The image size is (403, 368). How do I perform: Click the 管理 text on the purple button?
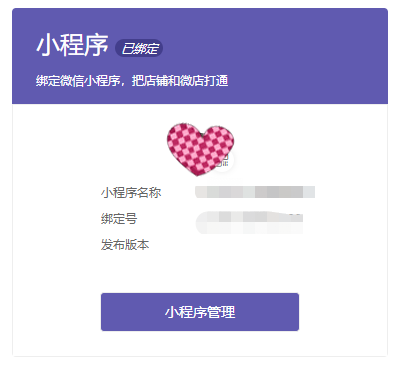(221, 312)
